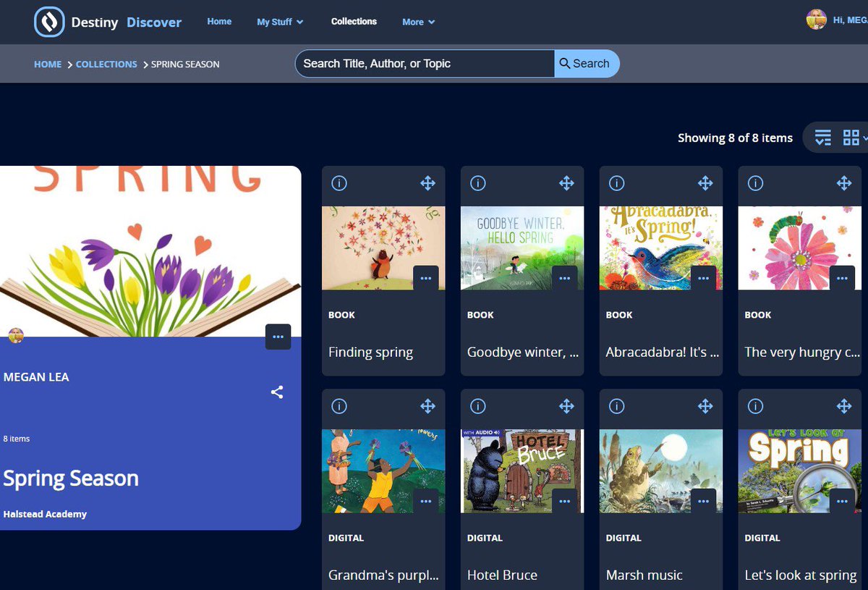Open Finding spring title link
The height and width of the screenshot is (590, 868).
click(x=370, y=353)
